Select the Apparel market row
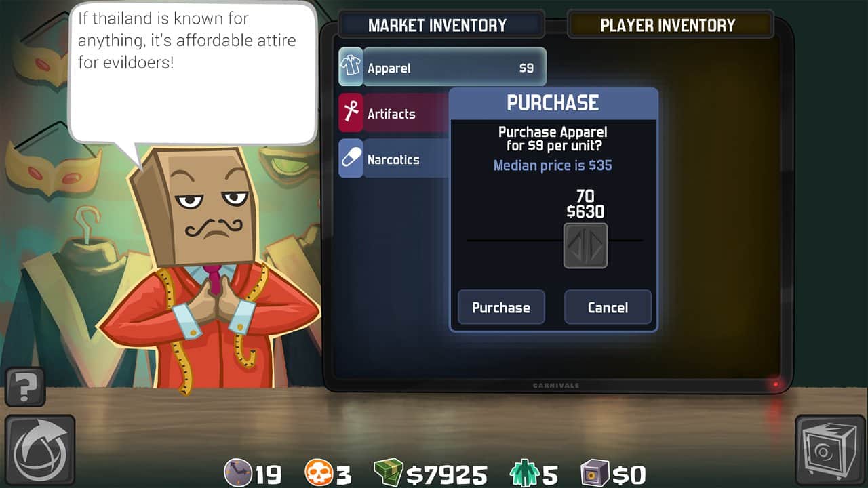868x488 pixels. pyautogui.click(x=442, y=68)
